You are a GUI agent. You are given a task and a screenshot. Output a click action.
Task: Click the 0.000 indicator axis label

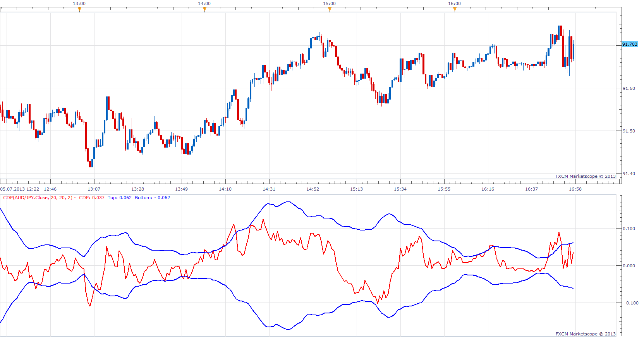click(629, 266)
